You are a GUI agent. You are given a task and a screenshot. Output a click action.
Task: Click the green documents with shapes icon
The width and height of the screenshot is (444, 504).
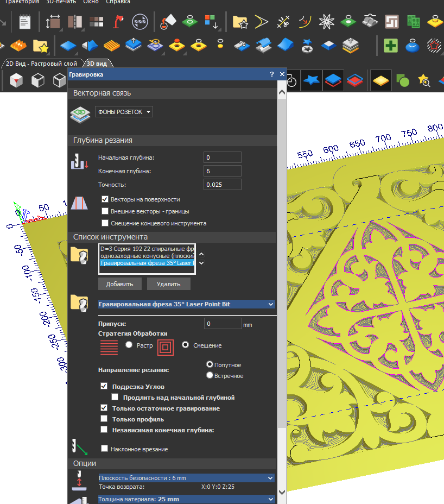(414, 22)
